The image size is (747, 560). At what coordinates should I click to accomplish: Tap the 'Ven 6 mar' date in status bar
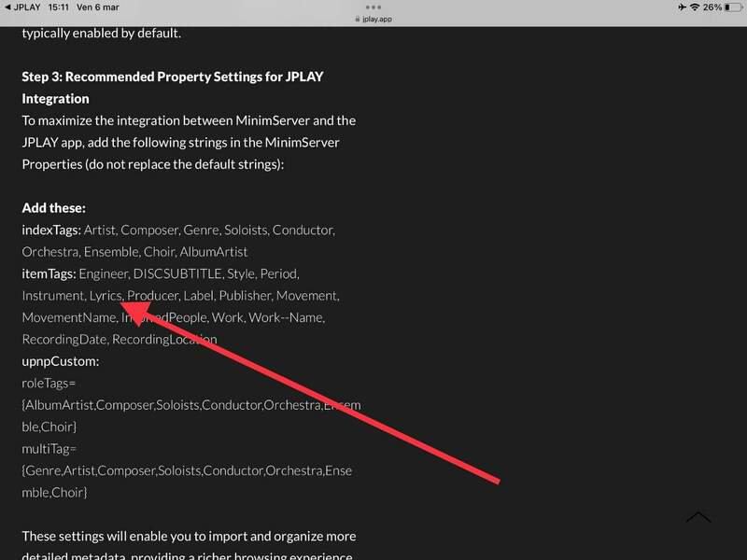[x=98, y=7]
